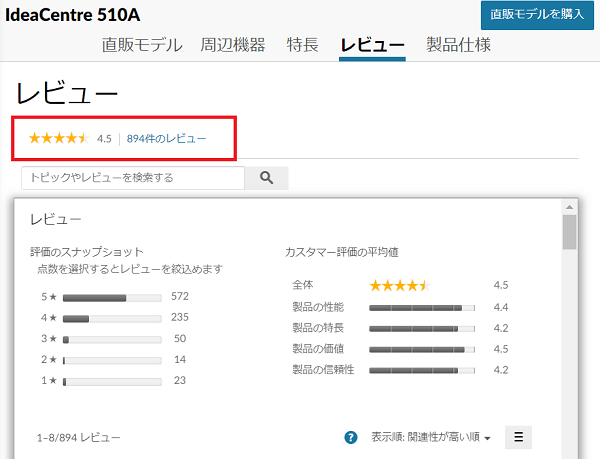600x459 pixels.
Task: Filter reviews by the 4 star bar
Action: click(112, 319)
